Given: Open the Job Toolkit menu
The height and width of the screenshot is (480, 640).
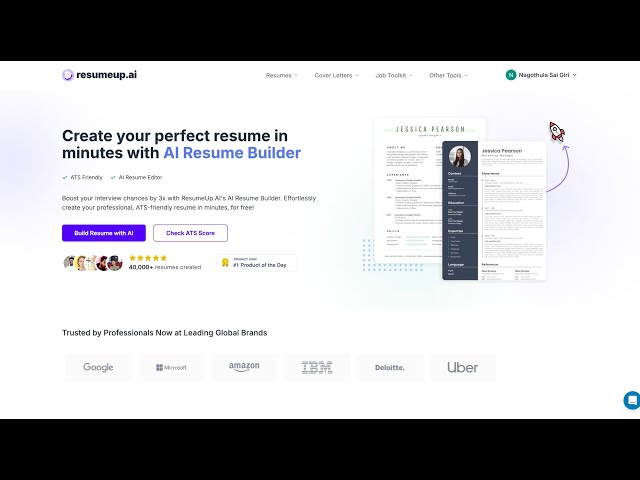Looking at the screenshot, I should 394,76.
